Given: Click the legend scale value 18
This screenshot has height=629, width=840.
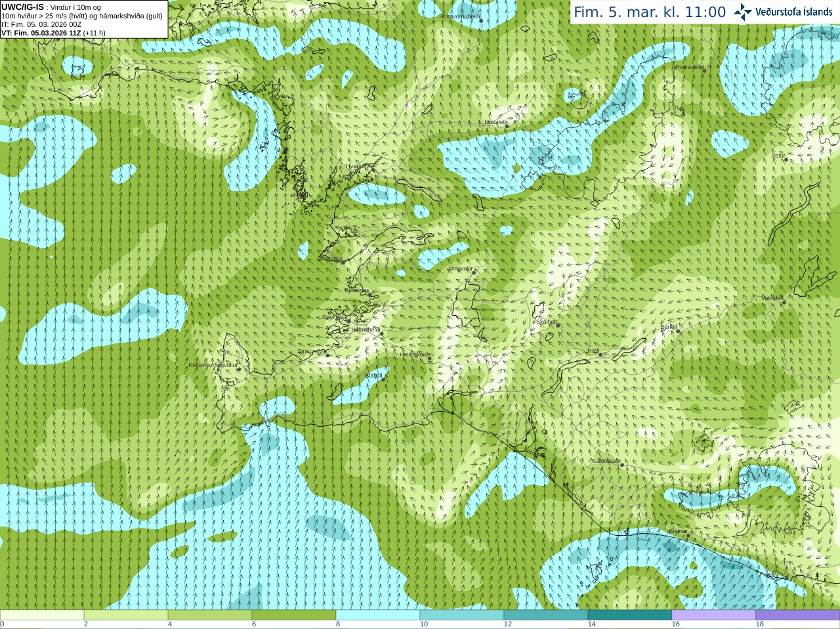Looking at the screenshot, I should point(760,624).
